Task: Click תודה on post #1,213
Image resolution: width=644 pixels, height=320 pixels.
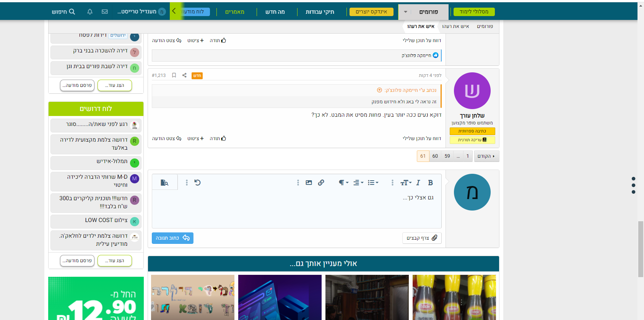Action: coord(218,139)
